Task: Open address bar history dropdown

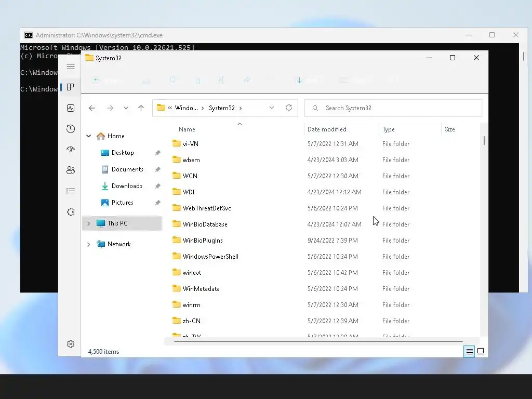Action: coord(271,108)
